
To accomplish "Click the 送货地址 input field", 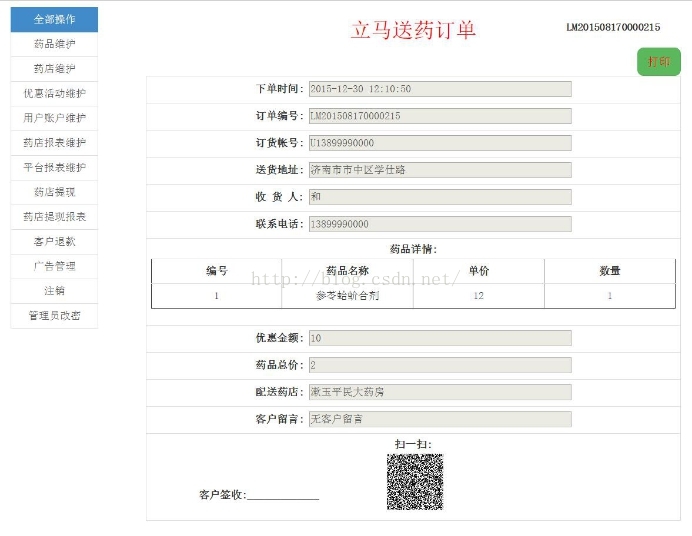I will [440, 170].
